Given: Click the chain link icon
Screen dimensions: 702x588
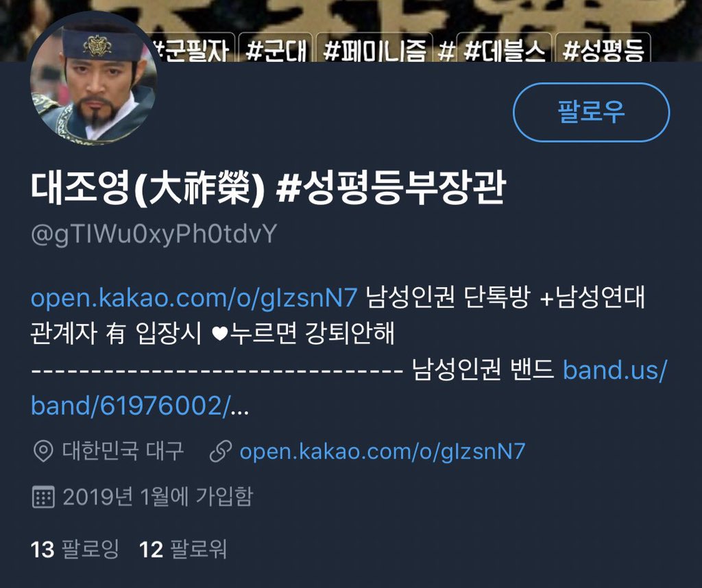Looking at the screenshot, I should coord(221,451).
